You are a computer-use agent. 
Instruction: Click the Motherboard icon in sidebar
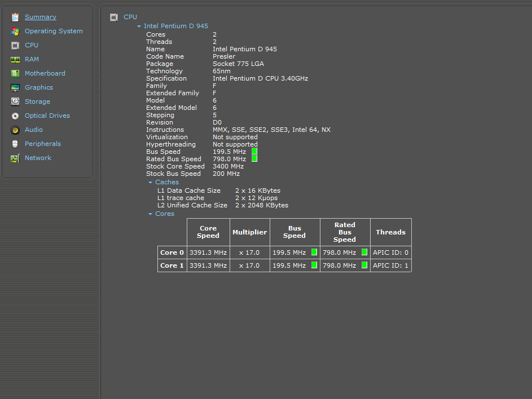[x=15, y=74]
